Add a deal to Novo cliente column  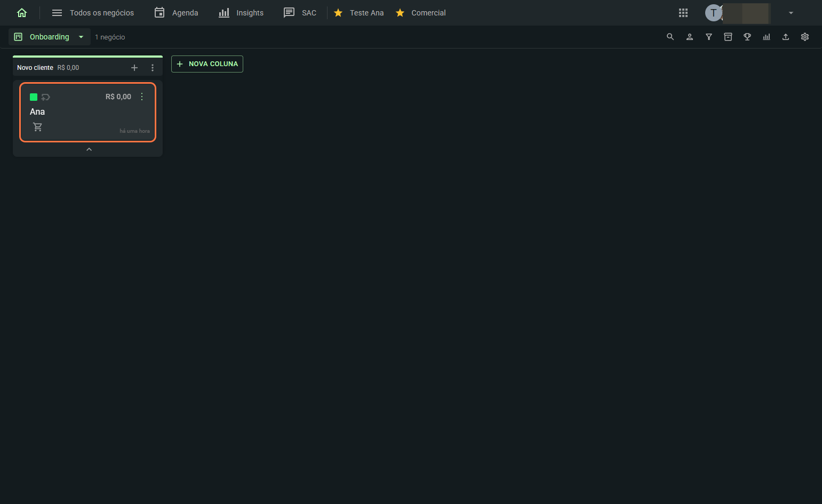[x=134, y=68]
